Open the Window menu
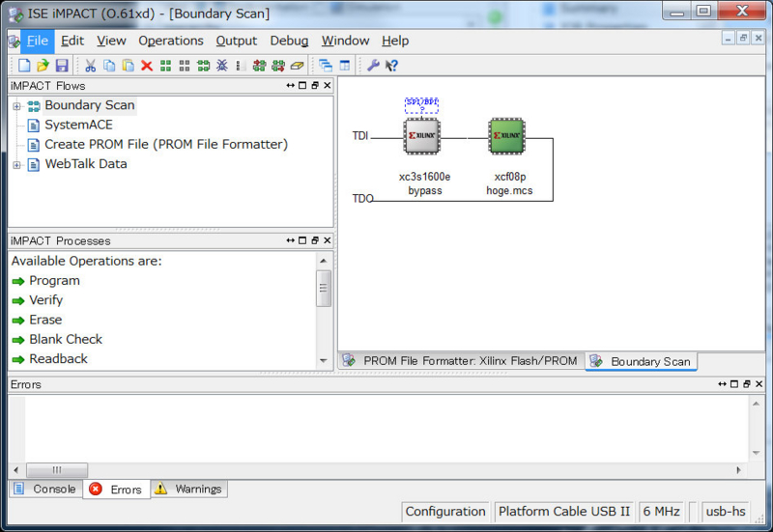Viewport: 773px width, 532px height. click(345, 41)
